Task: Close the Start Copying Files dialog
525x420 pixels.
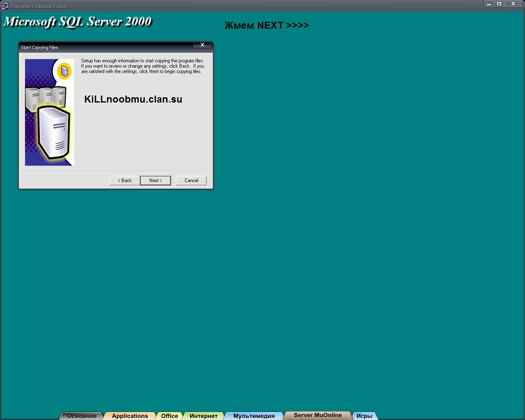Action: tap(202, 45)
